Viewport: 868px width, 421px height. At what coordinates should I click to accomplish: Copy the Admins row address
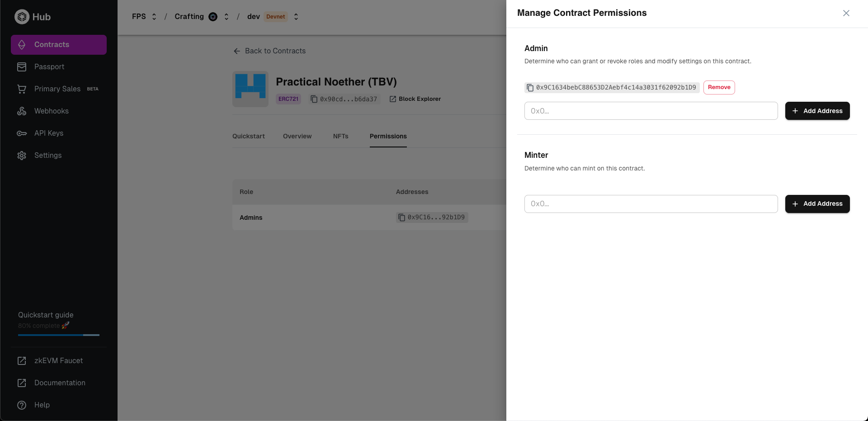(402, 217)
